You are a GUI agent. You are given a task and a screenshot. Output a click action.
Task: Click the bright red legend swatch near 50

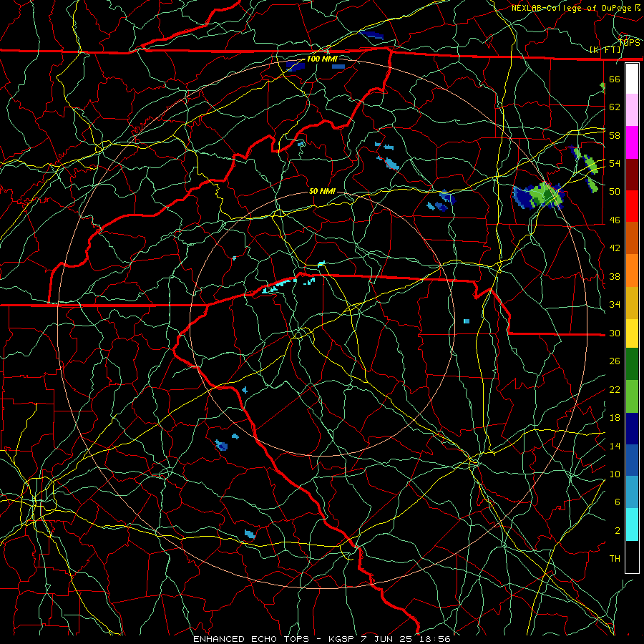click(x=632, y=206)
